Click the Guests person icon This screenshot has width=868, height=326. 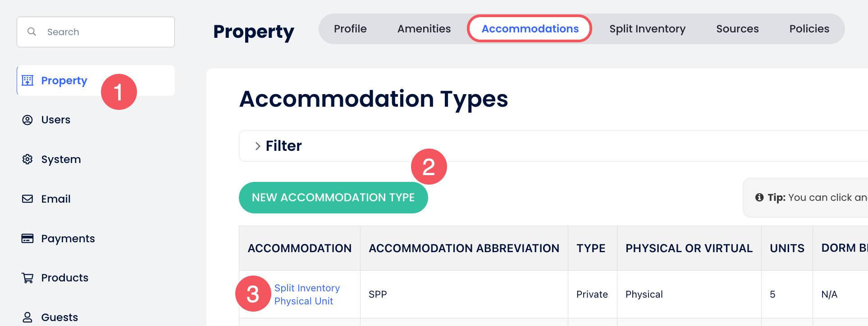[x=27, y=317]
